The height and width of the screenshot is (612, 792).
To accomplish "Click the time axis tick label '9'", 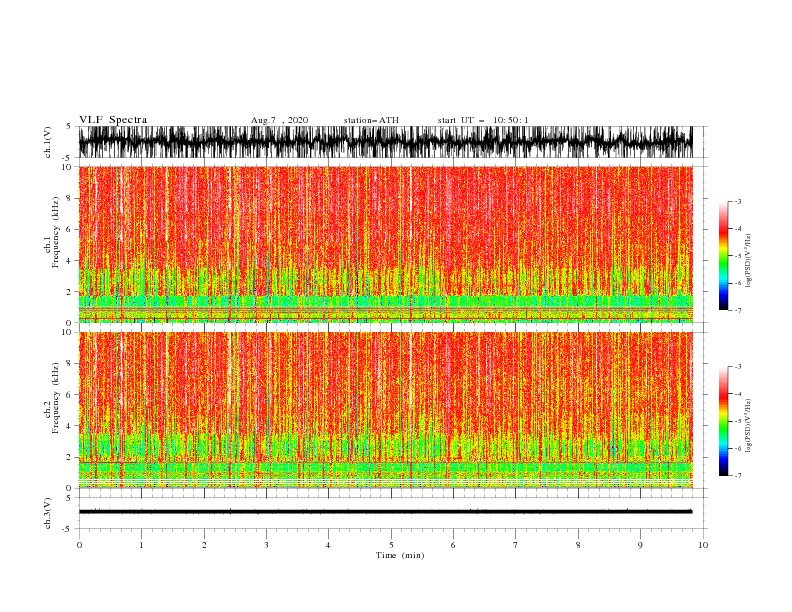I will click(640, 545).
